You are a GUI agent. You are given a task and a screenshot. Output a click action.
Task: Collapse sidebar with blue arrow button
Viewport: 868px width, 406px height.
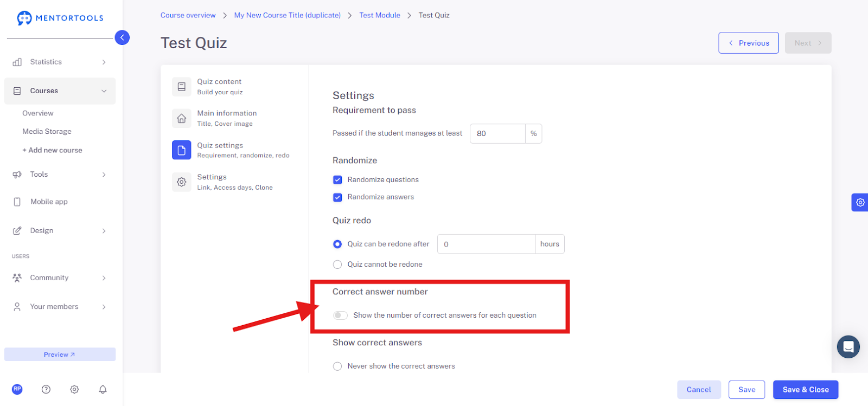122,37
